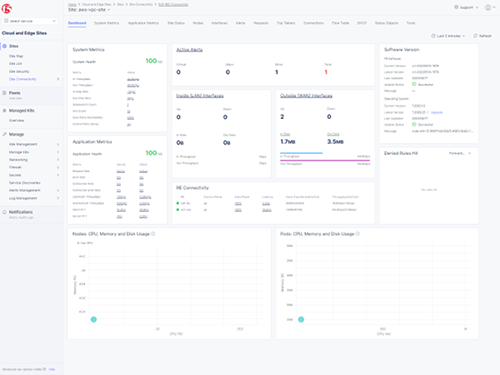
Task: Open the Notifications bell icon
Action: pos(5,212)
